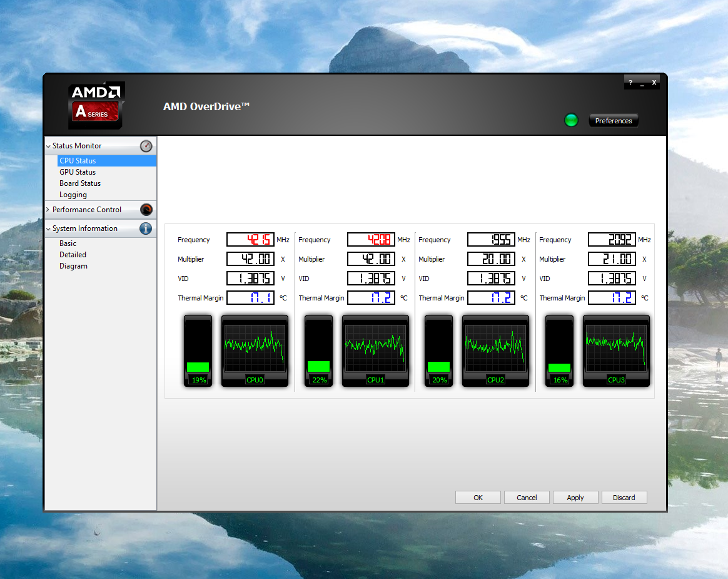The height and width of the screenshot is (579, 728).
Task: Minimize the AMD OverDrive window
Action: 642,84
